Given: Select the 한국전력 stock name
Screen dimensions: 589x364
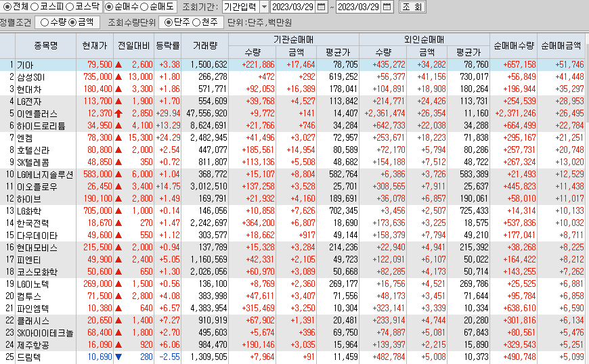Looking at the screenshot, I should tap(32, 223).
